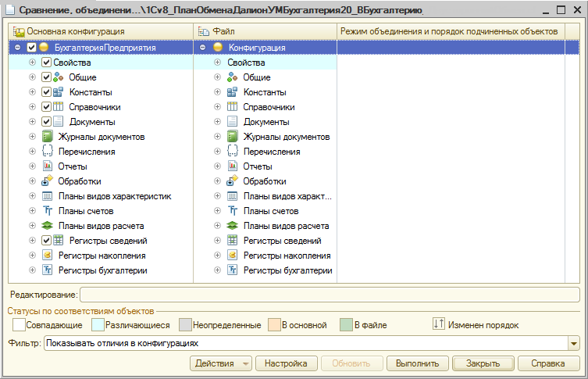
Task: Click the Константы icon in Файл column
Action: point(233,92)
